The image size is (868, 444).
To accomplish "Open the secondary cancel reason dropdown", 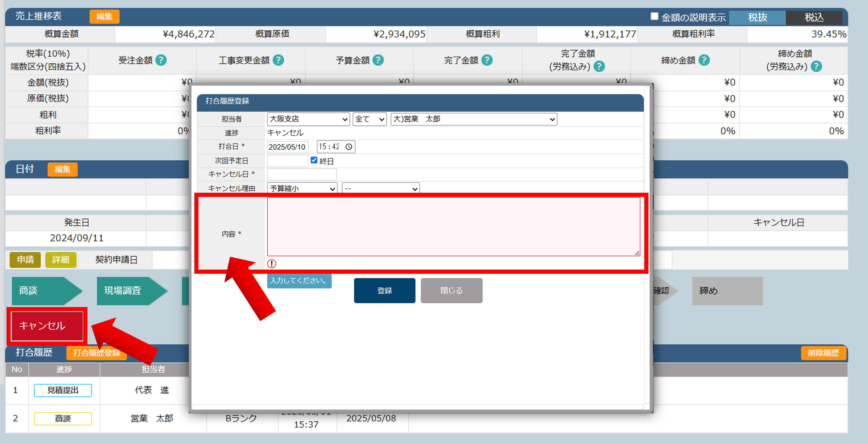I will point(381,188).
